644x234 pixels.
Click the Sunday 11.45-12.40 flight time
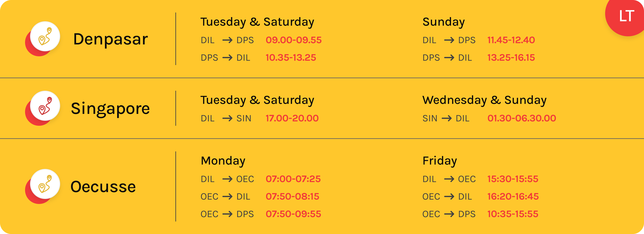pos(511,40)
